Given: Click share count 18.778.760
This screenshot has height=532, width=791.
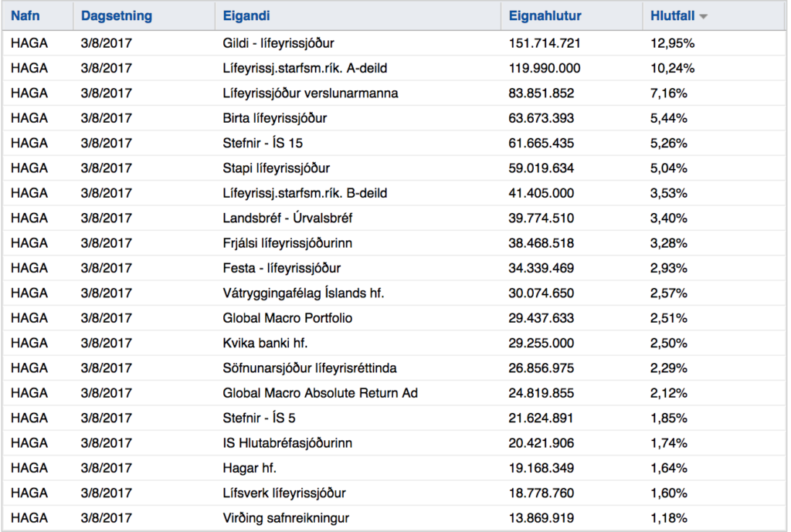Looking at the screenshot, I should coord(541,493).
